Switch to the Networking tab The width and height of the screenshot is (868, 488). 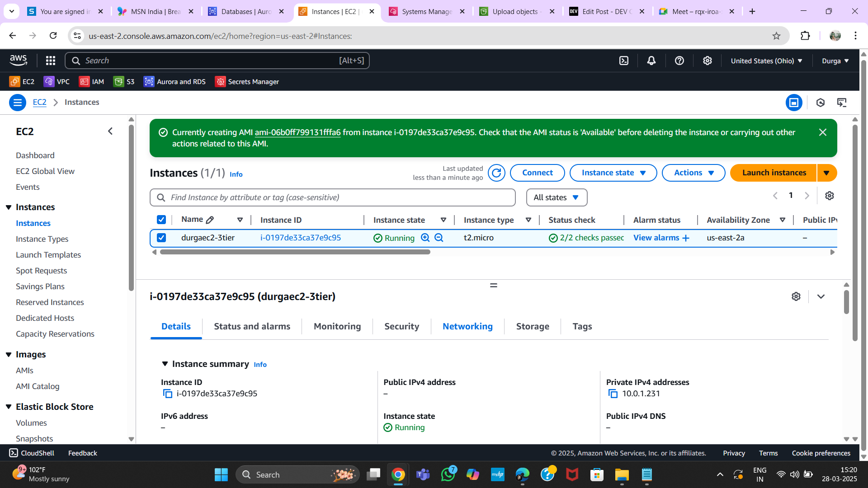coord(467,327)
